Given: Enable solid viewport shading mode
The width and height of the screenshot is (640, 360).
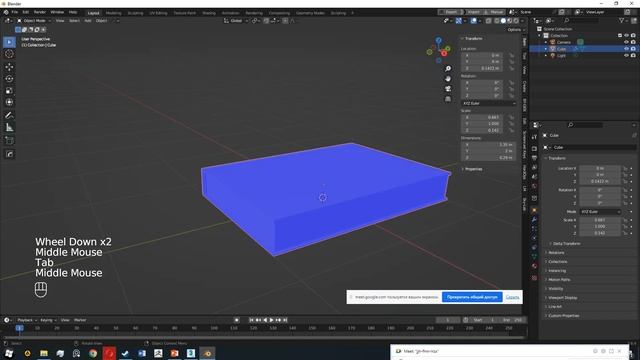Looking at the screenshot, I should [503, 20].
